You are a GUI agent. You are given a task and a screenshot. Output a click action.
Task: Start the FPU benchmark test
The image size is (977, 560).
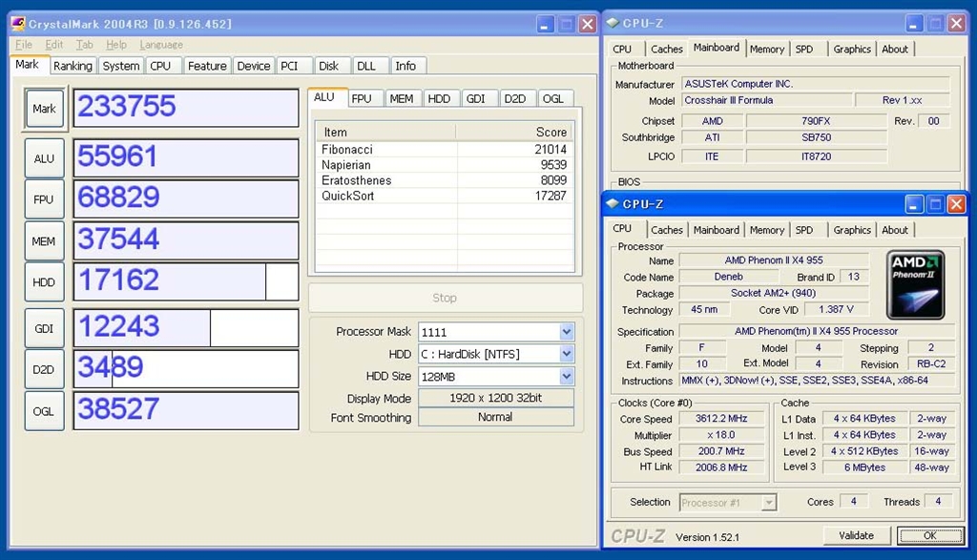[x=44, y=199]
